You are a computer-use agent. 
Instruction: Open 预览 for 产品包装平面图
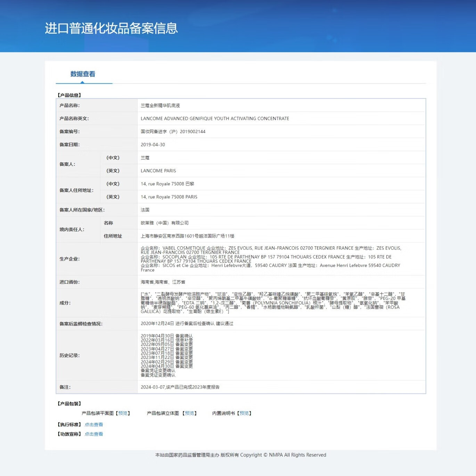click(x=123, y=413)
